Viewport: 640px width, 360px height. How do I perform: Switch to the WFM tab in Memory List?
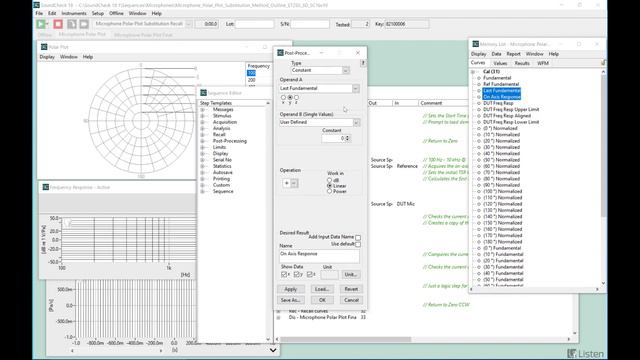click(x=543, y=63)
